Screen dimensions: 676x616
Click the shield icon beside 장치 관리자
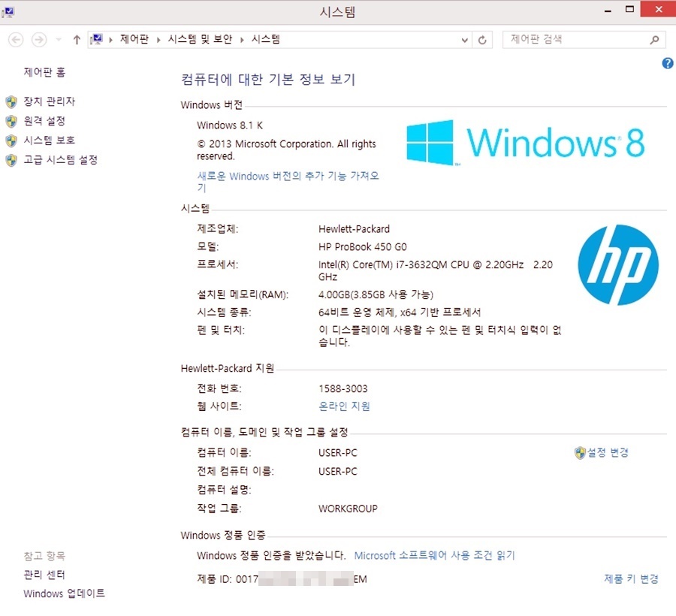[x=11, y=101]
